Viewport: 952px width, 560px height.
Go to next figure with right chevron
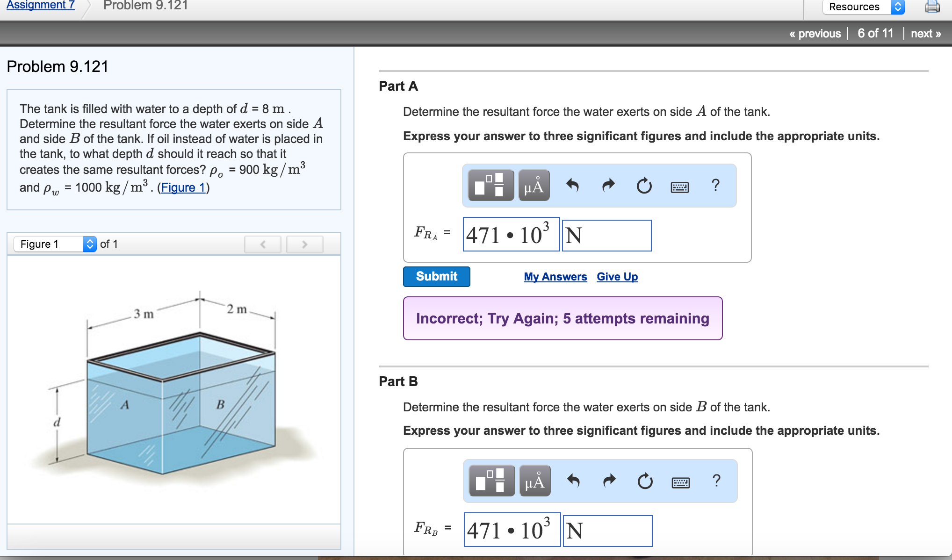point(304,244)
